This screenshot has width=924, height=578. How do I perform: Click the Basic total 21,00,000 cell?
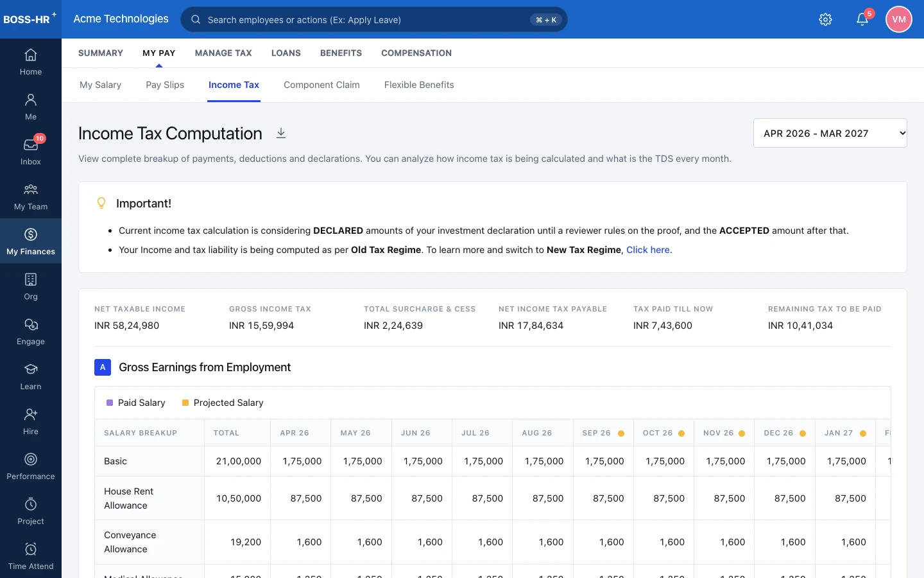pyautogui.click(x=239, y=461)
